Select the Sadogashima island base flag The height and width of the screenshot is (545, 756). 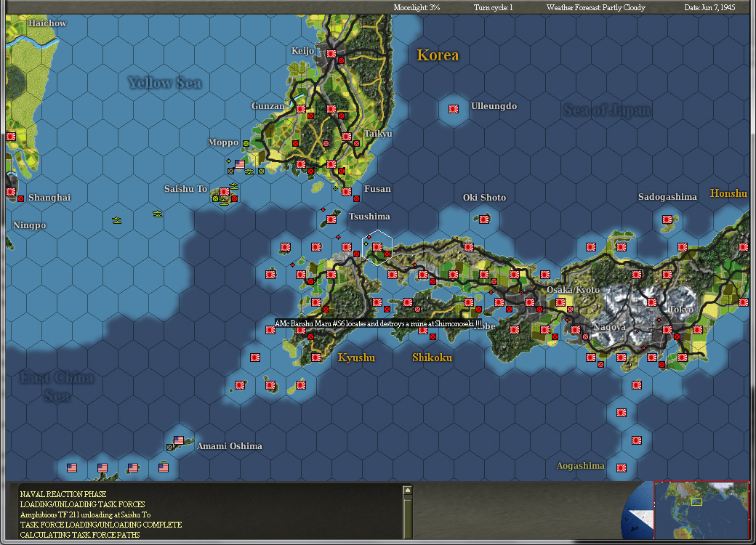(x=667, y=219)
